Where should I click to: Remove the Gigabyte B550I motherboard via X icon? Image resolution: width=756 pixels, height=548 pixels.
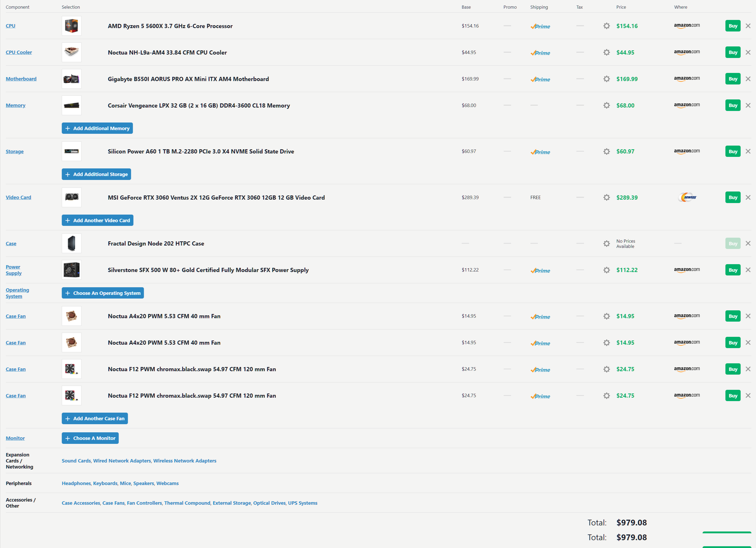[x=748, y=79]
